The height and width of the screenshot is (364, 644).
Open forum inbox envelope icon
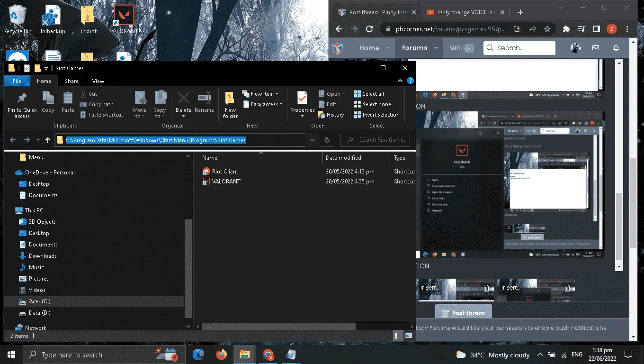[x=596, y=48]
